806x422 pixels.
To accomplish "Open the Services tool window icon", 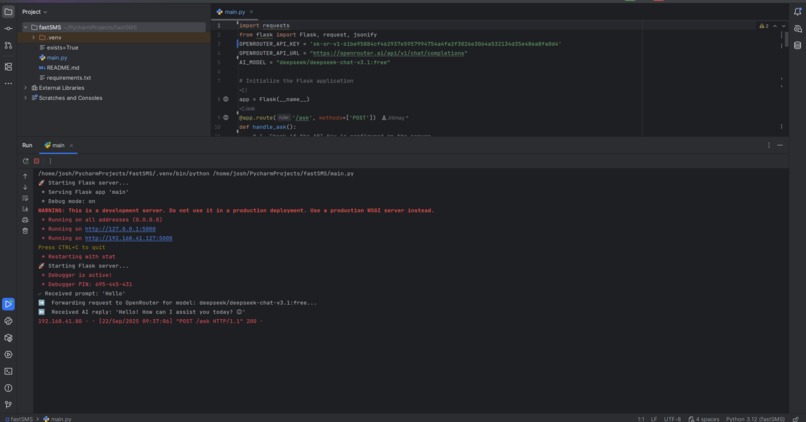I will coord(8,355).
